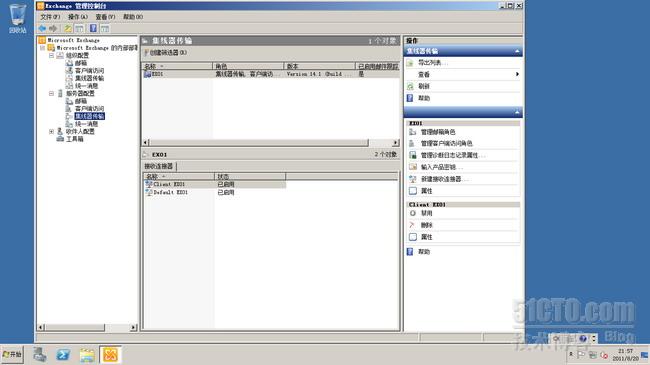Open Server Manager from the taskbar
Viewport: 650px width, 365px height.
pos(40,355)
